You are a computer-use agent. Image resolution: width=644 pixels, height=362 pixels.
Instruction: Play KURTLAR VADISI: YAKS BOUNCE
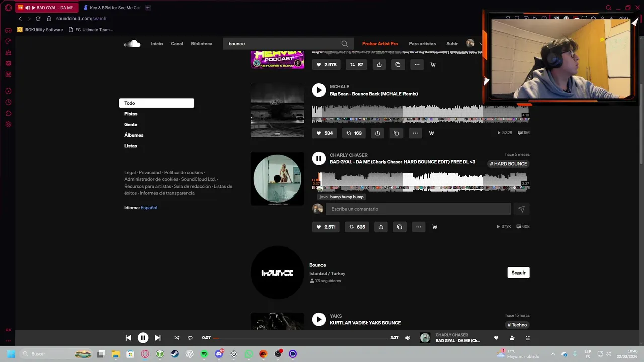pyautogui.click(x=318, y=319)
